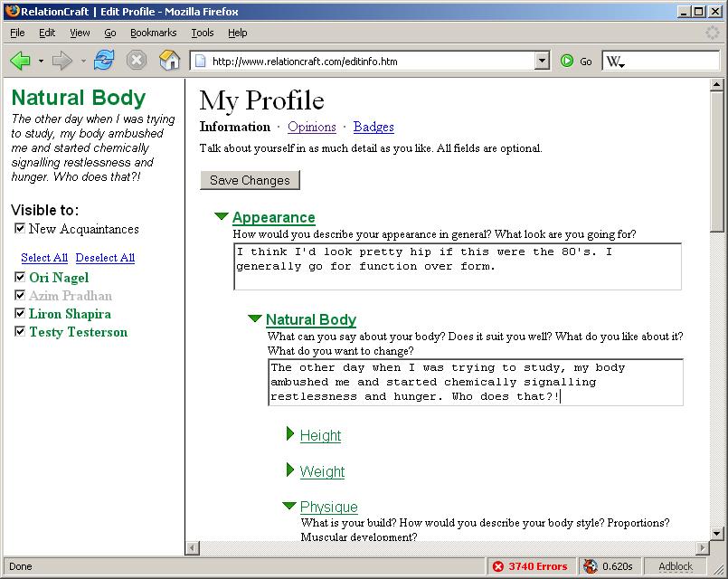Switch to the Badges tab link
This screenshot has height=579, width=728.
[373, 127]
